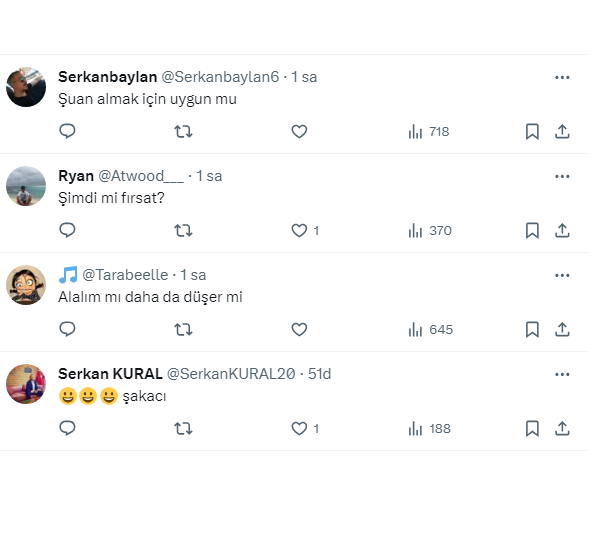Expand options menu on Tarabeelle's tweet
609x537 pixels.
(x=562, y=274)
